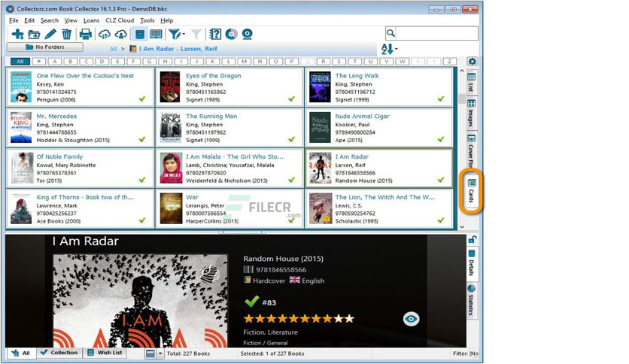Open the Edit menu
This screenshot has height=364, width=629.
29,20
